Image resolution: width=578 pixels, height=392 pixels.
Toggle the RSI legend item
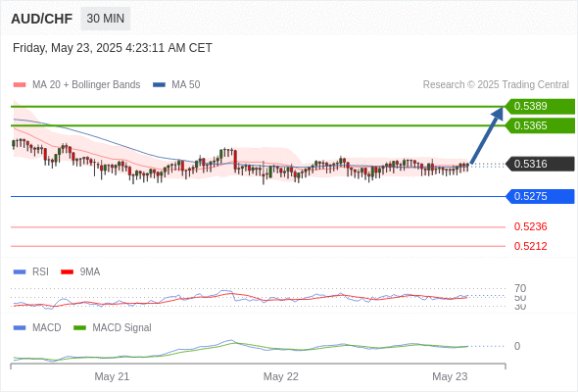click(31, 272)
